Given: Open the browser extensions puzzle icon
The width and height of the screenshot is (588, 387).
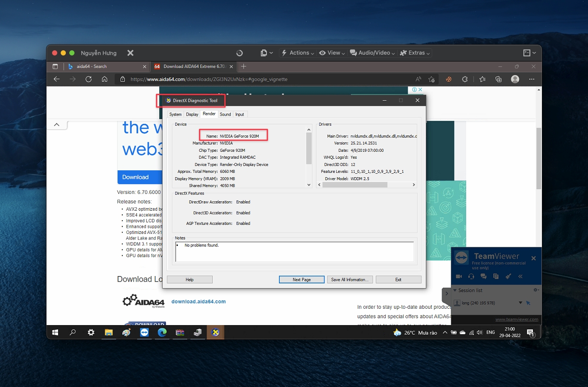Looking at the screenshot, I should pyautogui.click(x=465, y=79).
